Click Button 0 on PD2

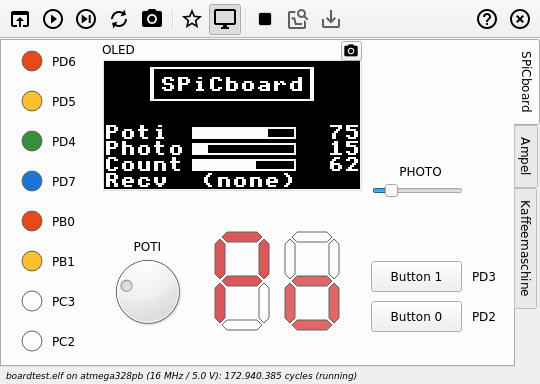[x=416, y=316]
